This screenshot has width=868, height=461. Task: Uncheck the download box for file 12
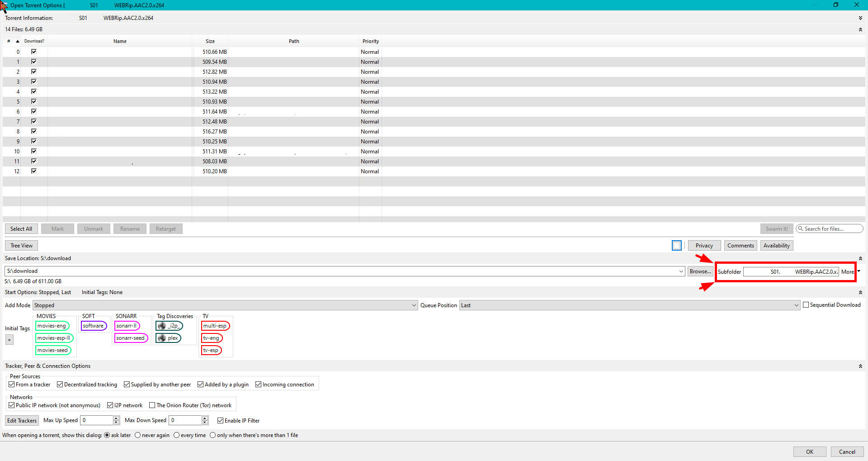coord(34,171)
